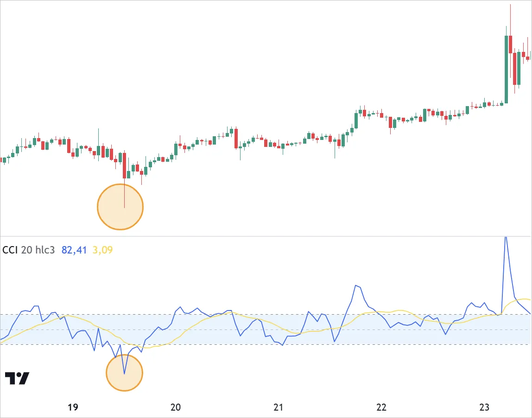Screen dimensions: 532x418
Task: Select date label 20 on time axis
Action: 176,408
